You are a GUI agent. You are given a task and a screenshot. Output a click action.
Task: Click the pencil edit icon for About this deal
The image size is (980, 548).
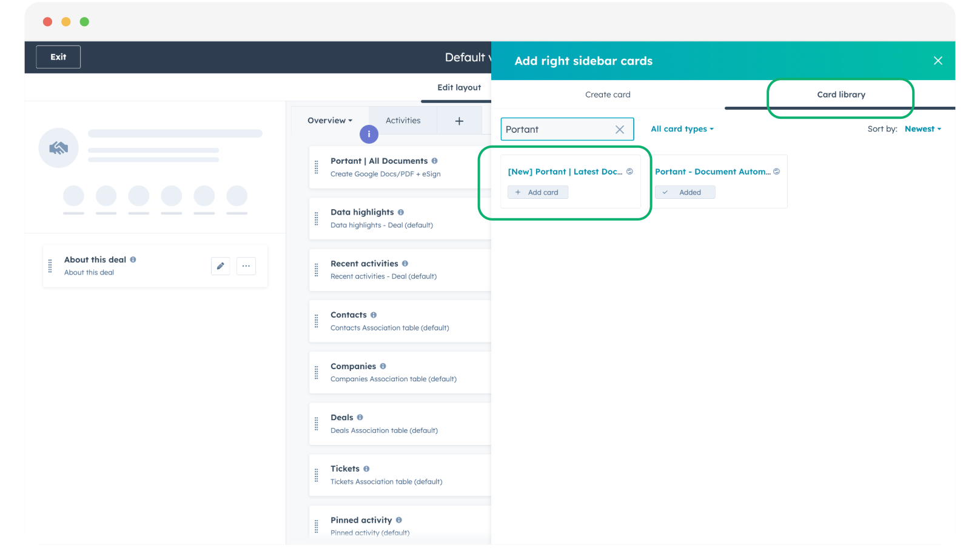[220, 266]
